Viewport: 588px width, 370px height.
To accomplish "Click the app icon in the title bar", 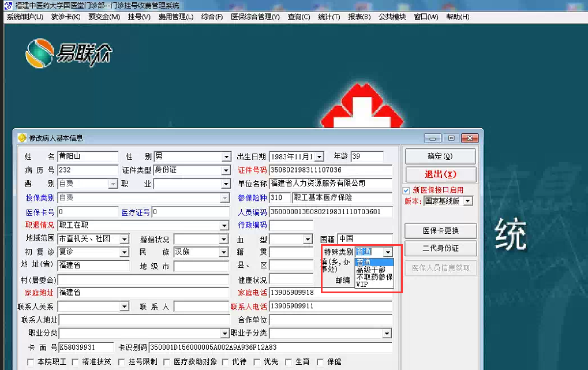I will (x=8, y=6).
